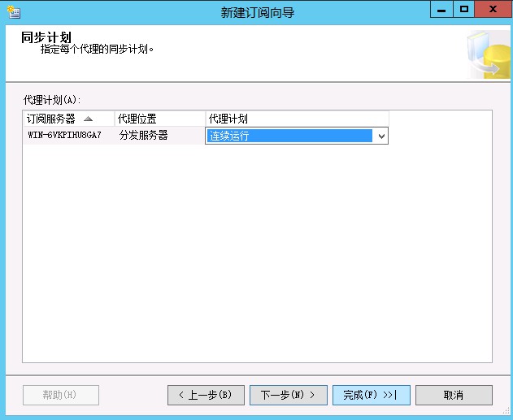
Task: Proceed with 下一步(N) button
Action: pos(289,395)
